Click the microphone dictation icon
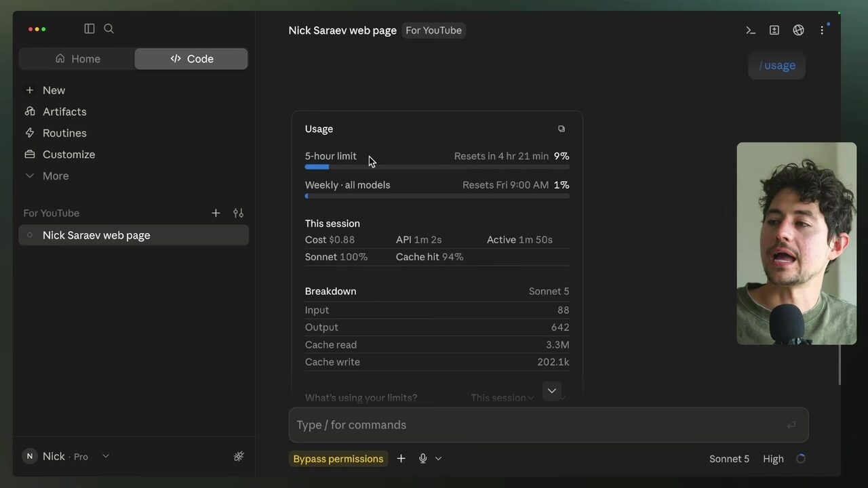The width and height of the screenshot is (868, 488). (422, 459)
